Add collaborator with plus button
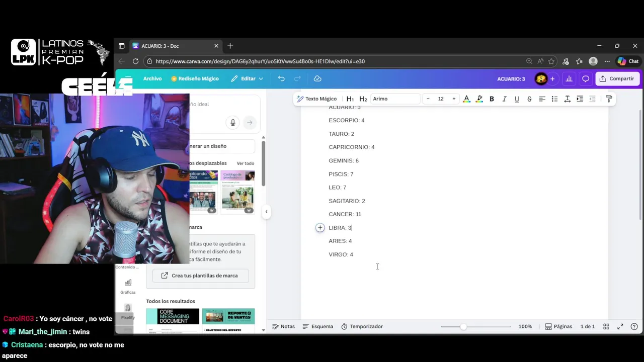 pyautogui.click(x=552, y=78)
